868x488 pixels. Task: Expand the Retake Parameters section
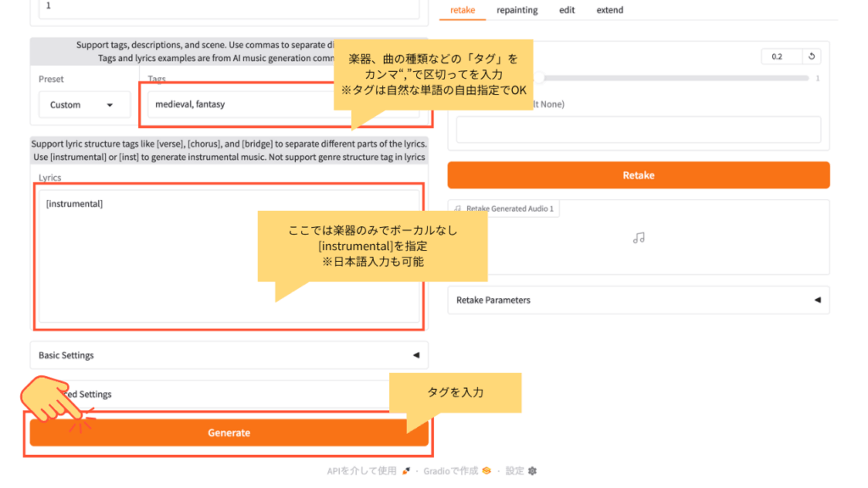tap(637, 300)
